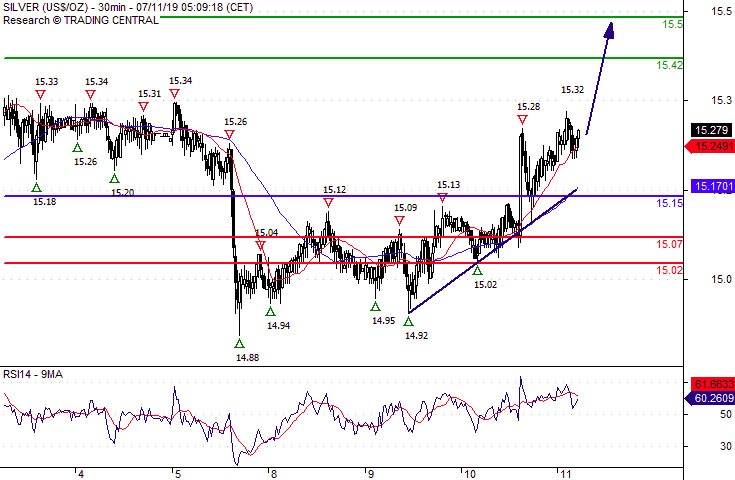Screen dimensions: 735x480
Task: Click the 15.13 swing high label
Action: (449, 185)
